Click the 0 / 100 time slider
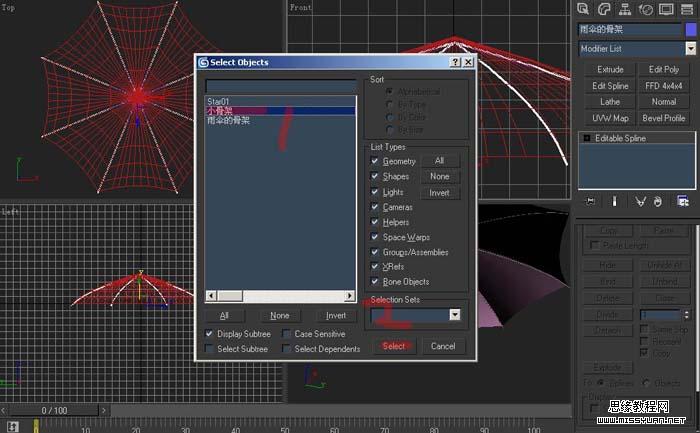This screenshot has height=433, width=700. click(54, 410)
